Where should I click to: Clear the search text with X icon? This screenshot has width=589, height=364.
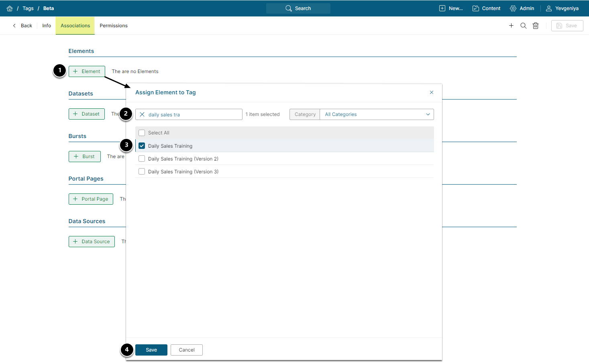[142, 114]
